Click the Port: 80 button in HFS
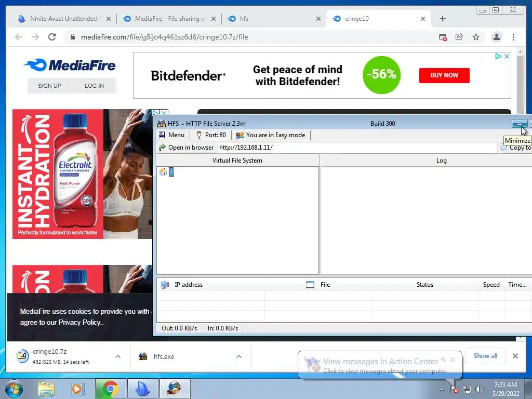The height and width of the screenshot is (399, 532). [211, 135]
